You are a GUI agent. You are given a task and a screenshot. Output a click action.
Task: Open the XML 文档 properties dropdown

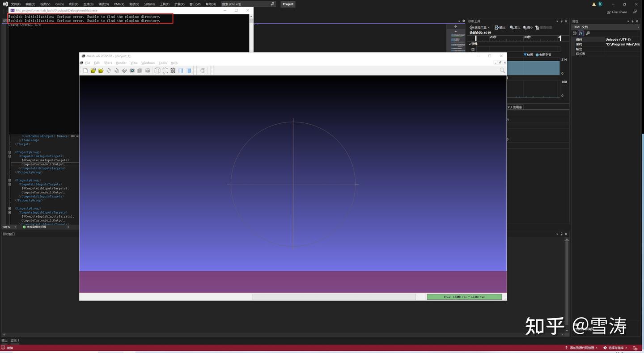[638, 27]
